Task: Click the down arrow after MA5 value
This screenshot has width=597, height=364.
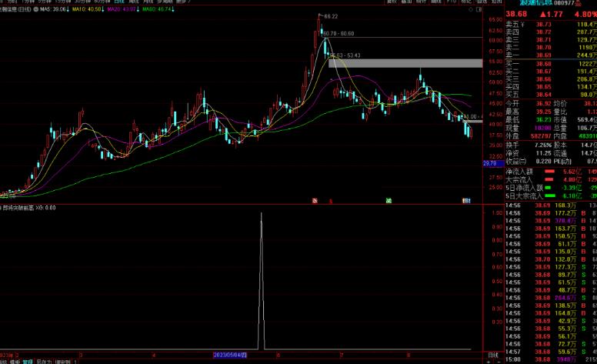Action: point(68,9)
